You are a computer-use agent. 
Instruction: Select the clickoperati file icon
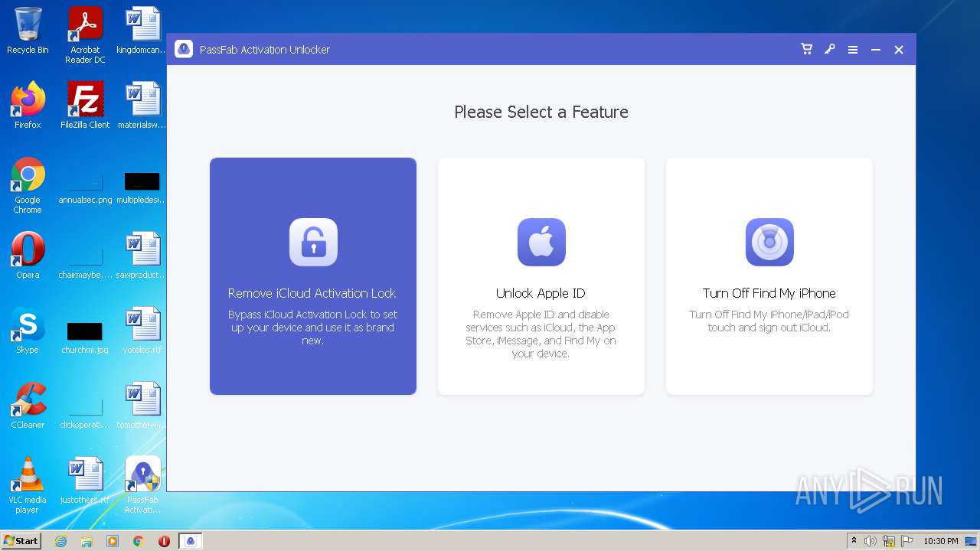click(85, 412)
